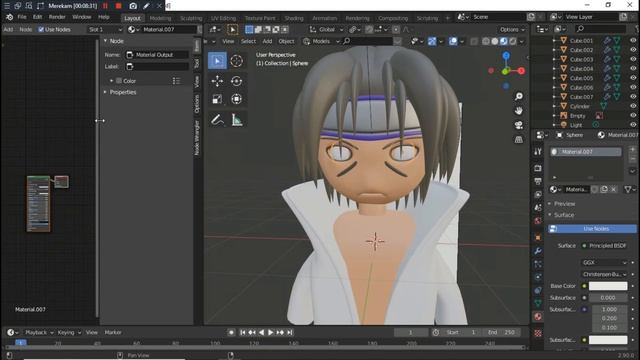Collapse the Surface section
Screen dimensions: 640x360
tap(564, 215)
